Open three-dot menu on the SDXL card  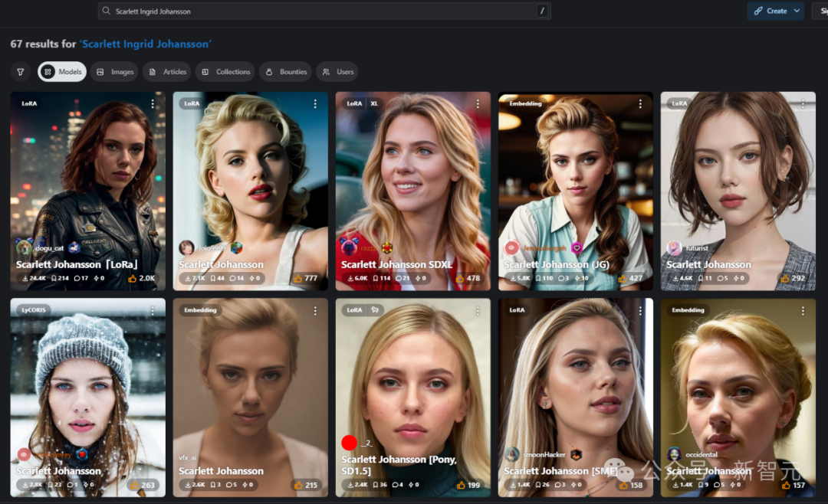click(478, 103)
